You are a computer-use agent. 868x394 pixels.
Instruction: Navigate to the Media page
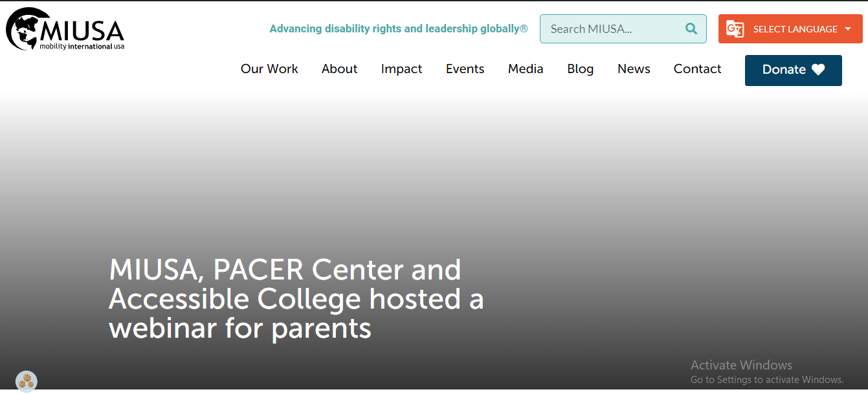click(526, 69)
